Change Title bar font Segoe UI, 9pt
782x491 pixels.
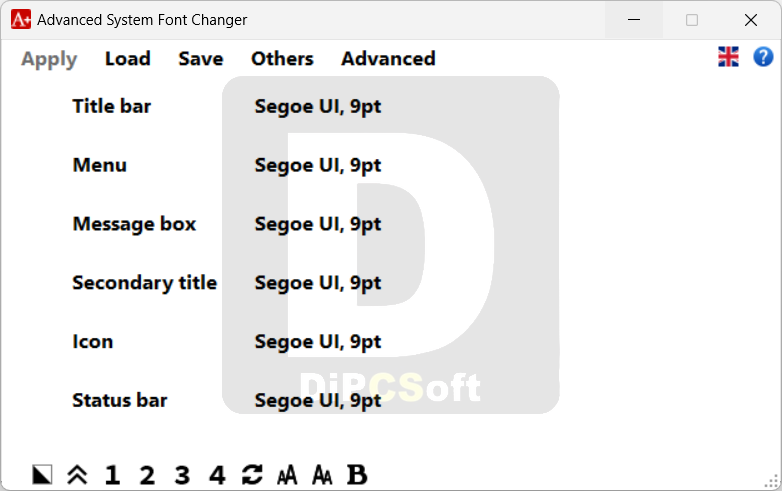click(318, 107)
